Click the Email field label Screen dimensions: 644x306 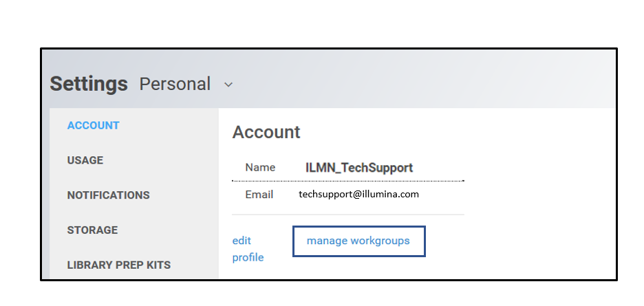click(x=259, y=195)
